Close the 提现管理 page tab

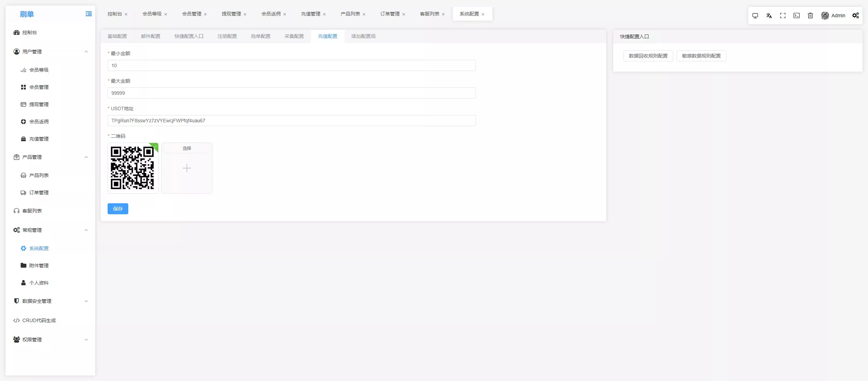[245, 14]
